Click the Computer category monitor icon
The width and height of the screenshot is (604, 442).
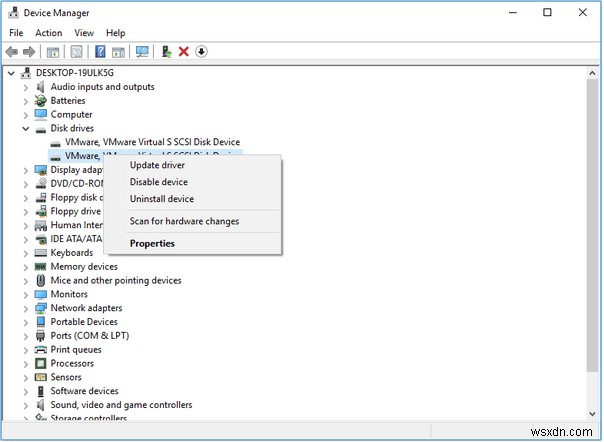[40, 114]
